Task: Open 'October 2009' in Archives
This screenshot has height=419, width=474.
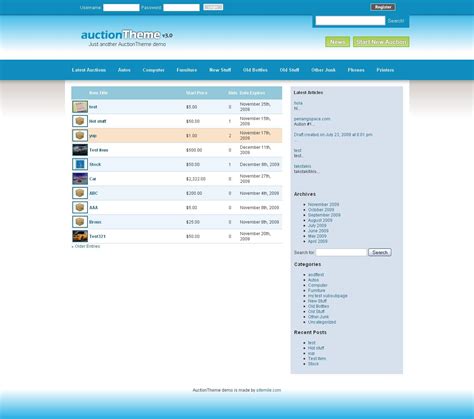Action: pyautogui.click(x=321, y=210)
